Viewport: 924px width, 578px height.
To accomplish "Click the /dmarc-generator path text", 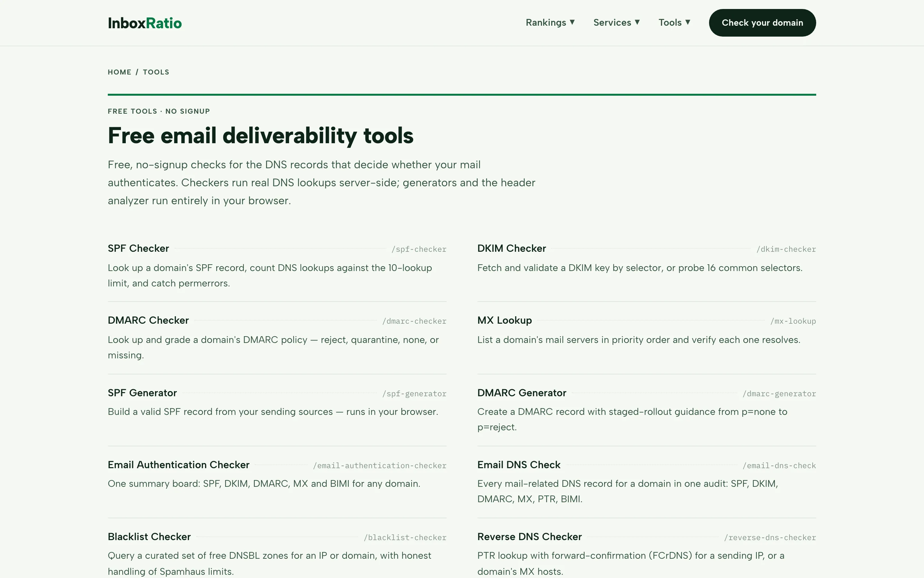I will click(779, 394).
